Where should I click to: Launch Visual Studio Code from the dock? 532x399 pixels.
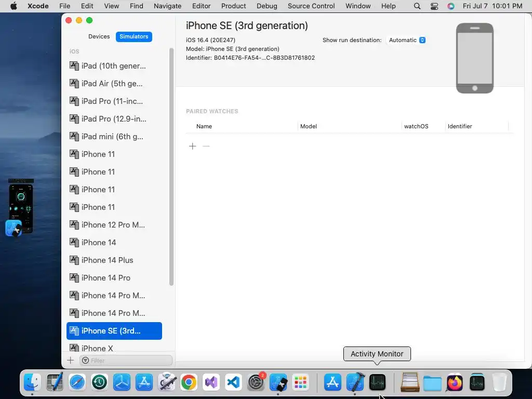(233, 382)
